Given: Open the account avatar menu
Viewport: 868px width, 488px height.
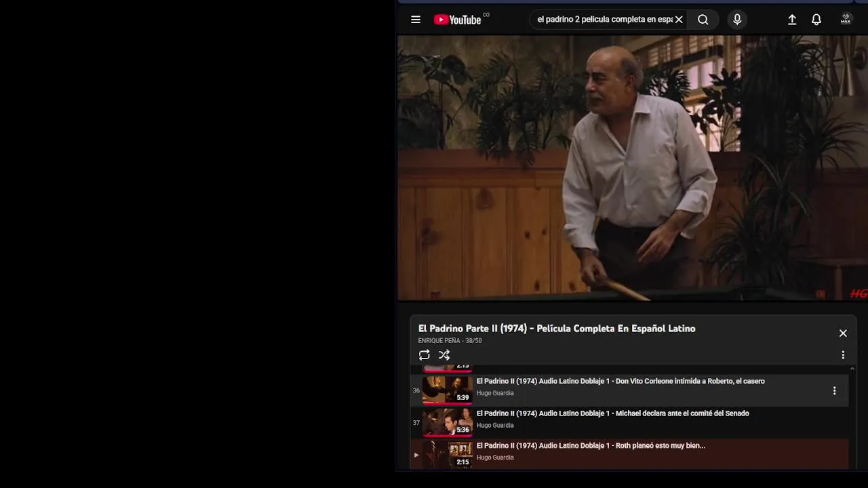Looking at the screenshot, I should [846, 20].
